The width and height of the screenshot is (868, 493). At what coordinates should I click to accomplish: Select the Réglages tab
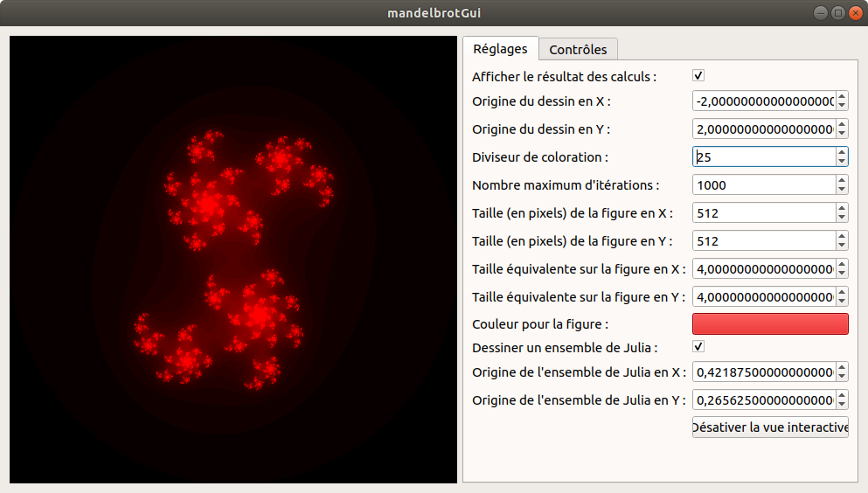[500, 49]
